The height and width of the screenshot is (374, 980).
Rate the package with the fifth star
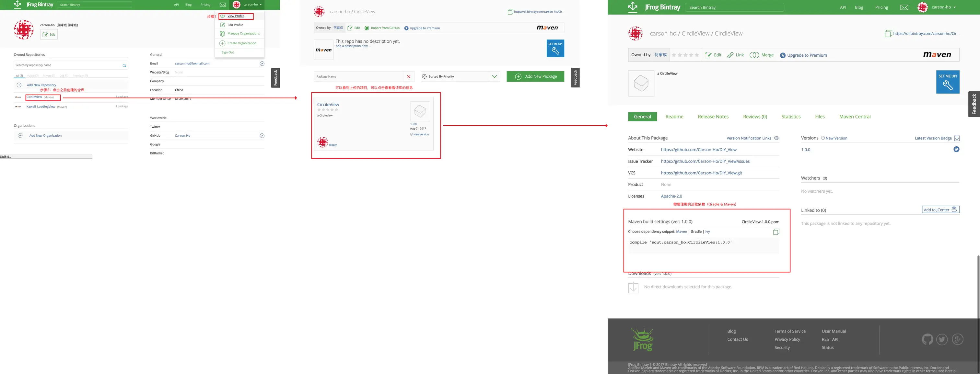697,55
